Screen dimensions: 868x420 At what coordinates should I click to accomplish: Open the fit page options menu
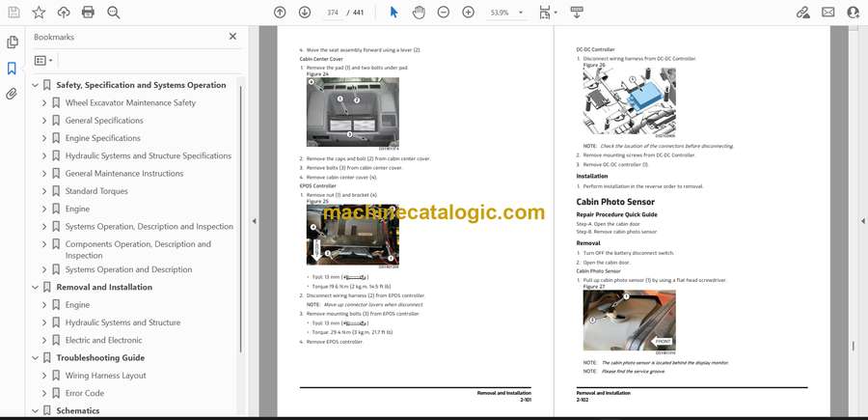coord(548,13)
